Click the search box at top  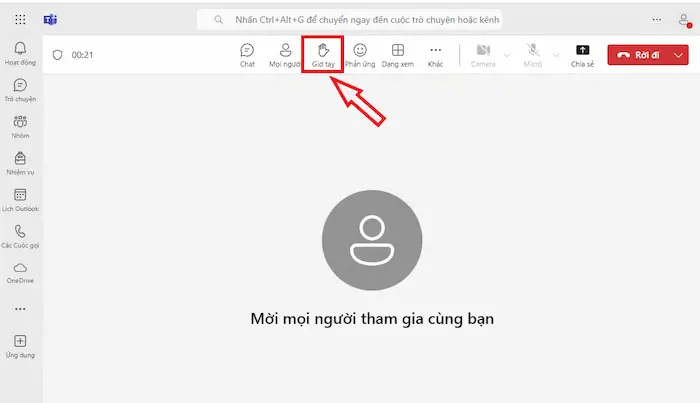click(350, 19)
